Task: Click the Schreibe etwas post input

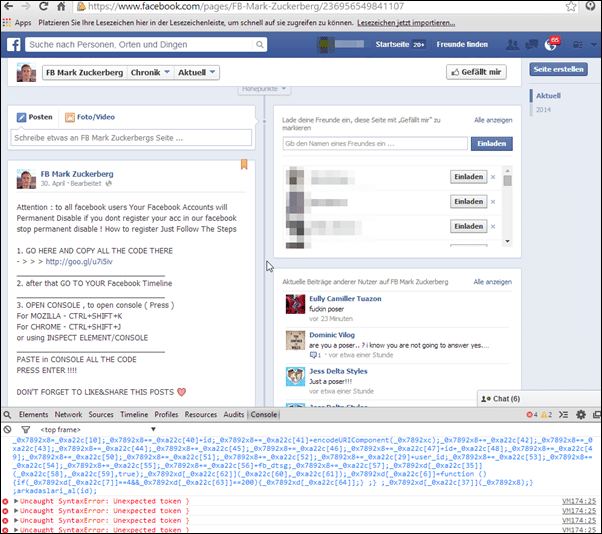Action: [131, 138]
